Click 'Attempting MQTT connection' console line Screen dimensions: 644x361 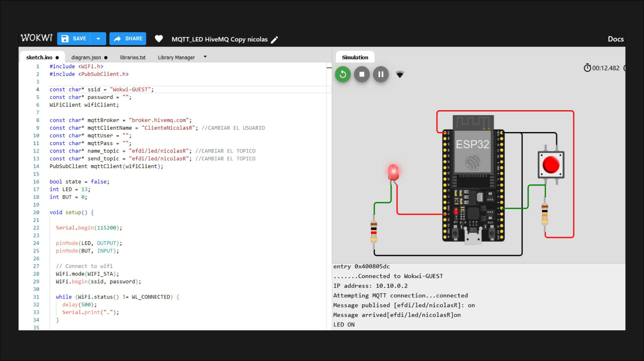pos(400,295)
